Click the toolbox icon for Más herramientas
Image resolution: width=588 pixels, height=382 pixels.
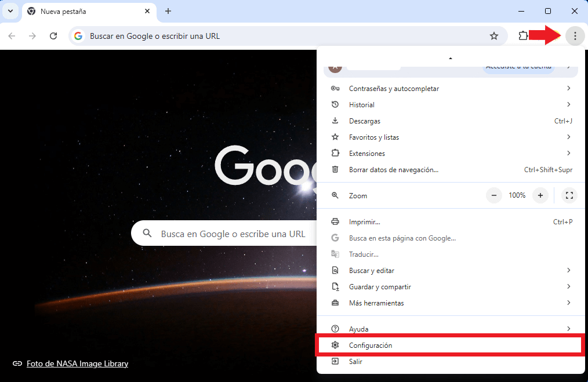click(x=335, y=303)
